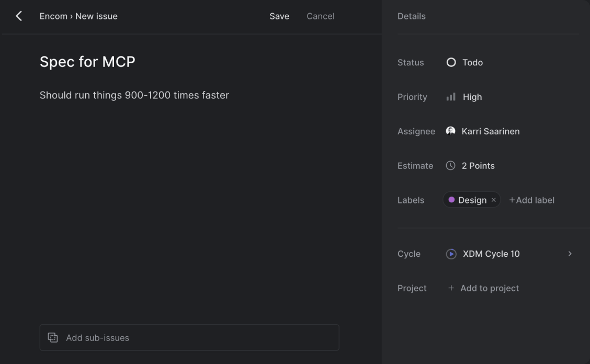Click the plus icon beside Add to project
Screen dimensions: 590x364
tap(451, 288)
